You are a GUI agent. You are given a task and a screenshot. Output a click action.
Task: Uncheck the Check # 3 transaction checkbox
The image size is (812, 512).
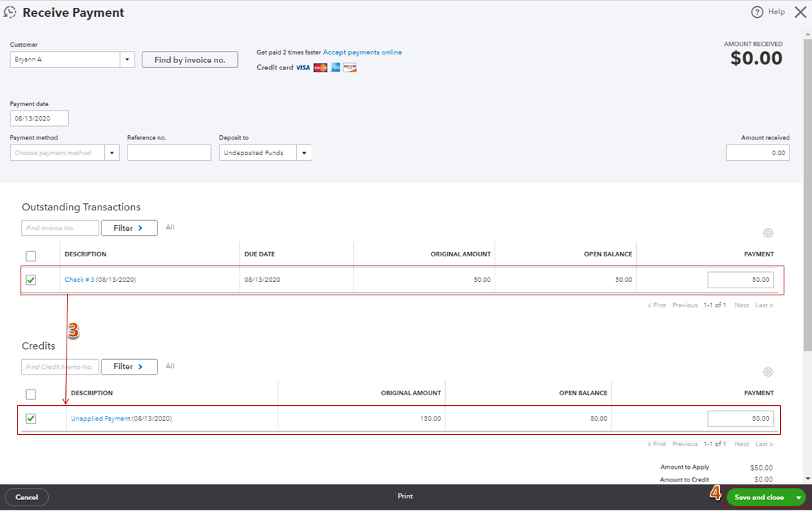(x=31, y=280)
